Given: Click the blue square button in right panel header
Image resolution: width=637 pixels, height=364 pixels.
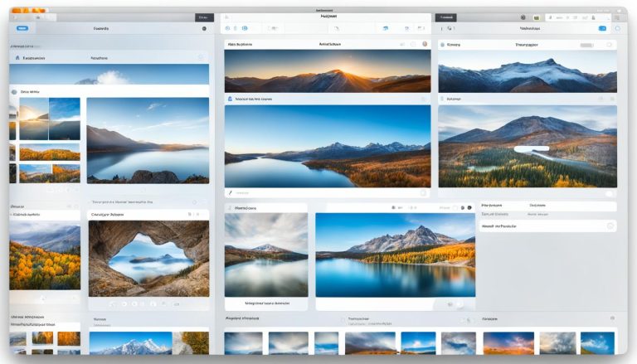Looking at the screenshot, I should [x=602, y=28].
